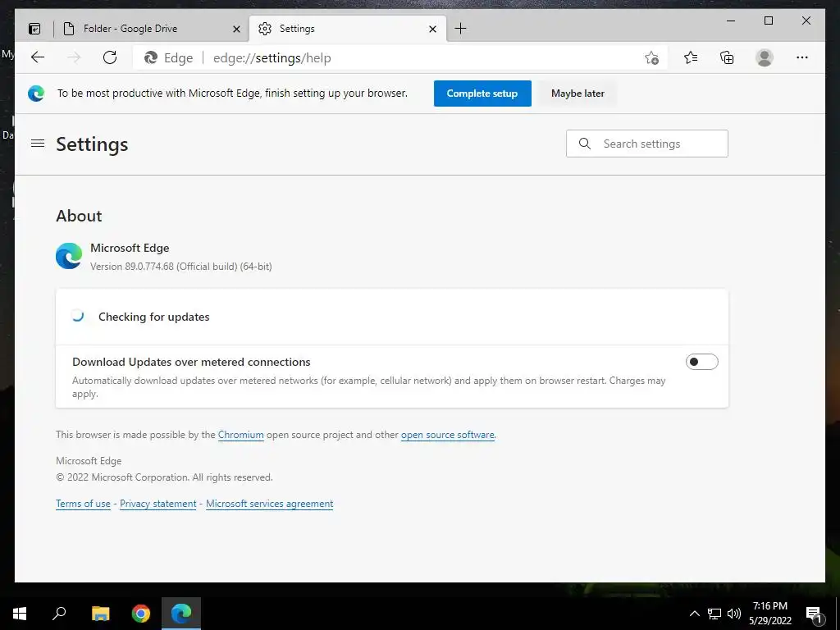Click the taskbar clock showing 7:16 PM

tap(769, 614)
